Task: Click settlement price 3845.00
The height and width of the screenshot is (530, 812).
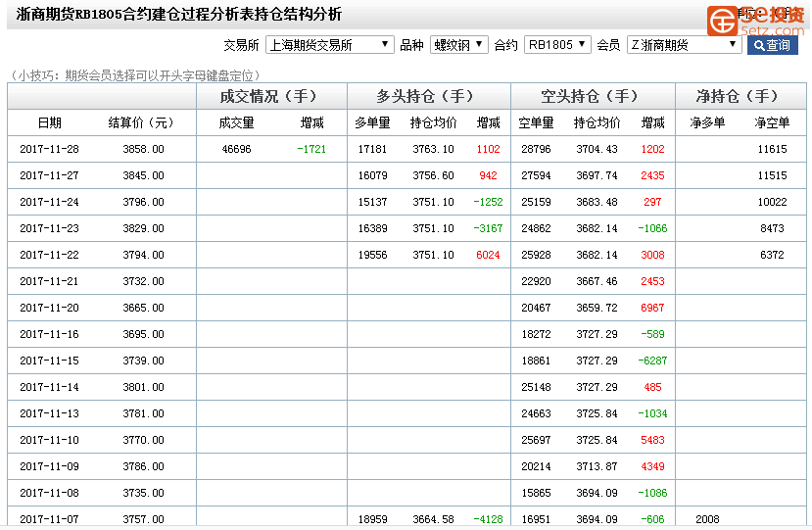Action: point(143,175)
